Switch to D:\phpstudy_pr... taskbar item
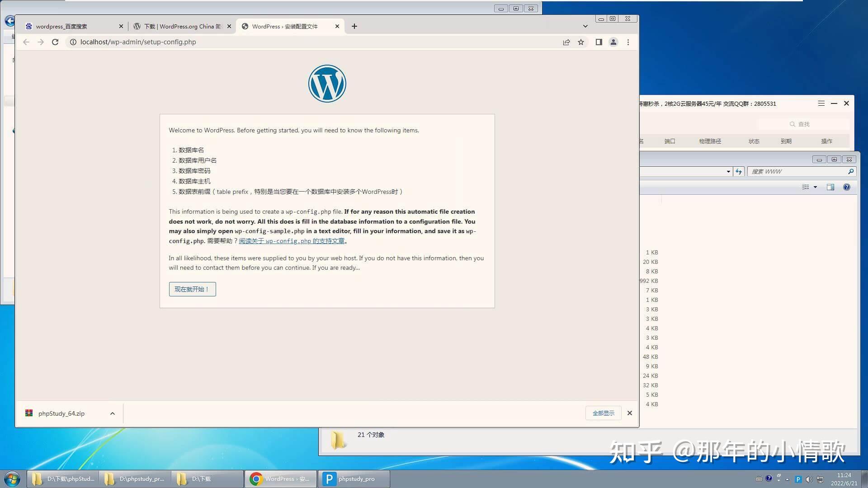The width and height of the screenshot is (868, 488). tap(135, 479)
